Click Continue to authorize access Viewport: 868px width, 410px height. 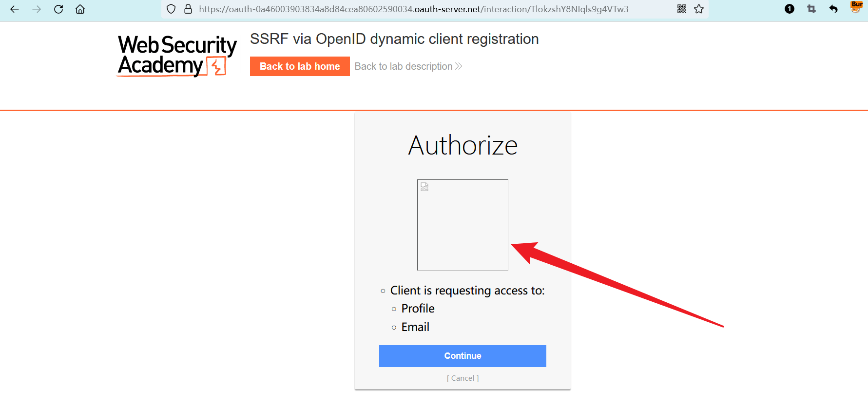click(463, 356)
